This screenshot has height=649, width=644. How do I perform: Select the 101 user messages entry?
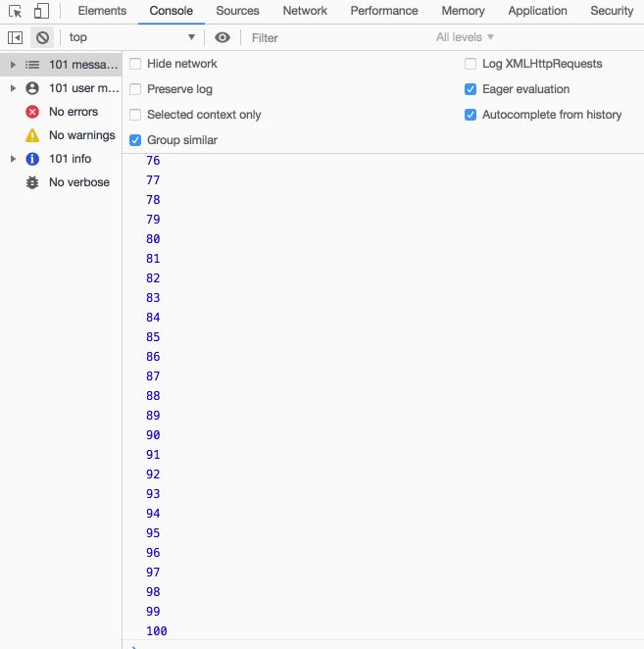point(82,88)
